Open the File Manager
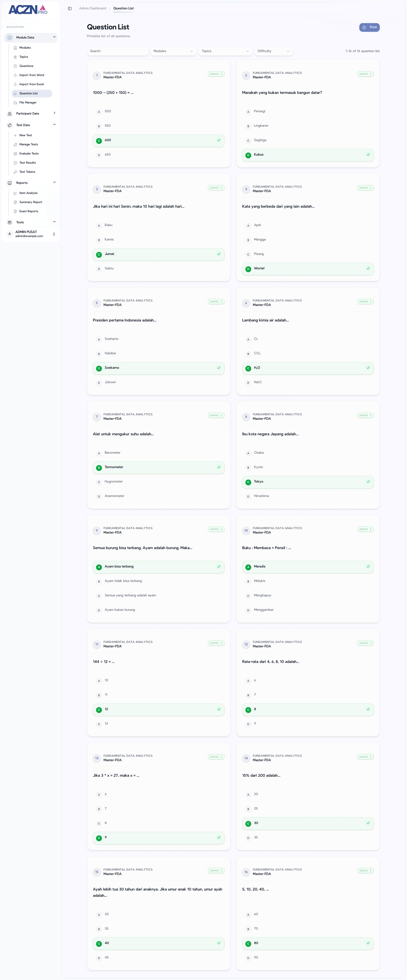407x980 pixels. 28,102
